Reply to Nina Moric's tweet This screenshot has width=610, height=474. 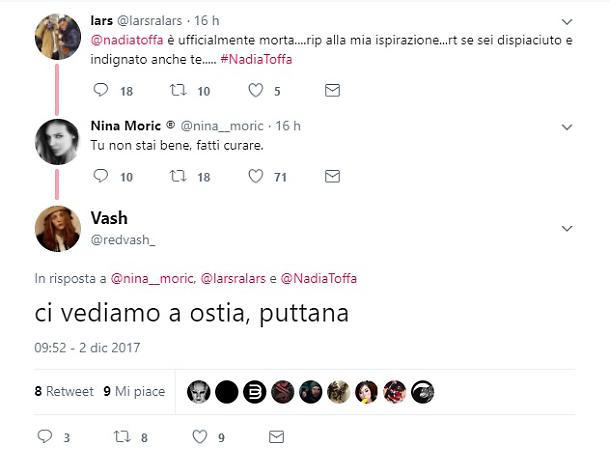click(100, 176)
